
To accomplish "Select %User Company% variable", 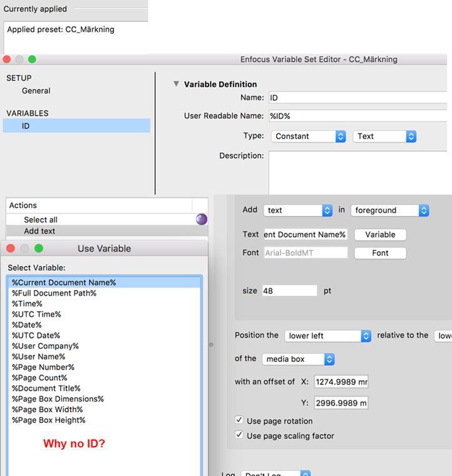I will (105, 346).
